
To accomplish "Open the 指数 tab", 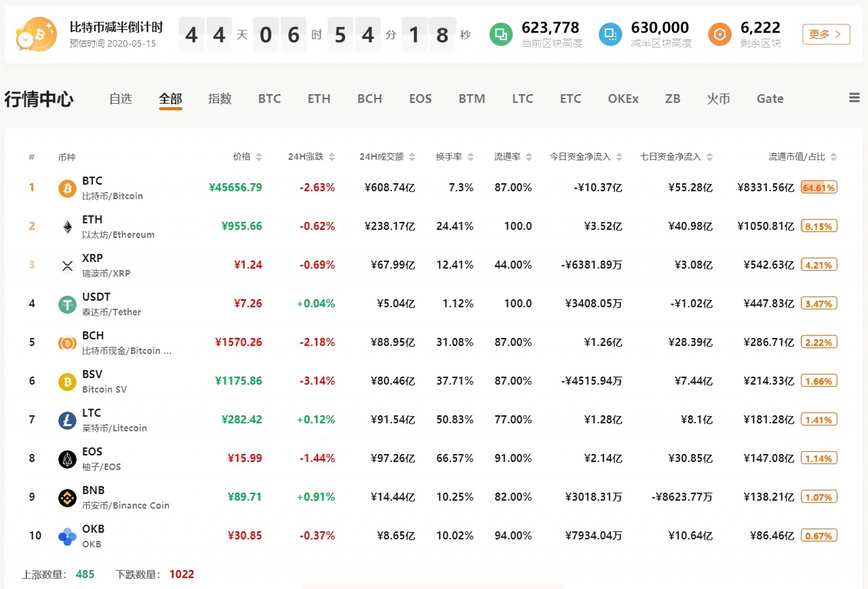I will [x=220, y=98].
